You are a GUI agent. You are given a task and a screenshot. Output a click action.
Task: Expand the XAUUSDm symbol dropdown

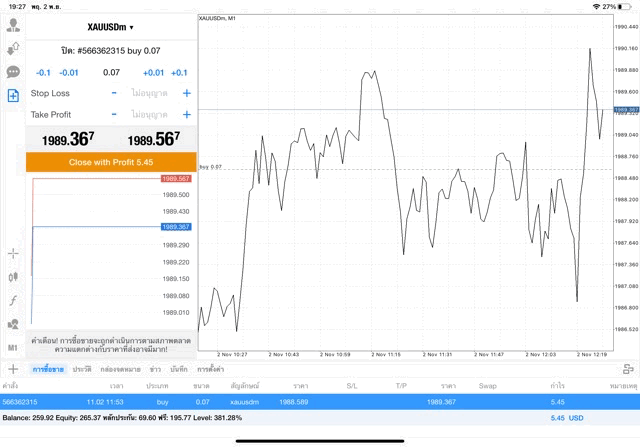click(x=111, y=27)
